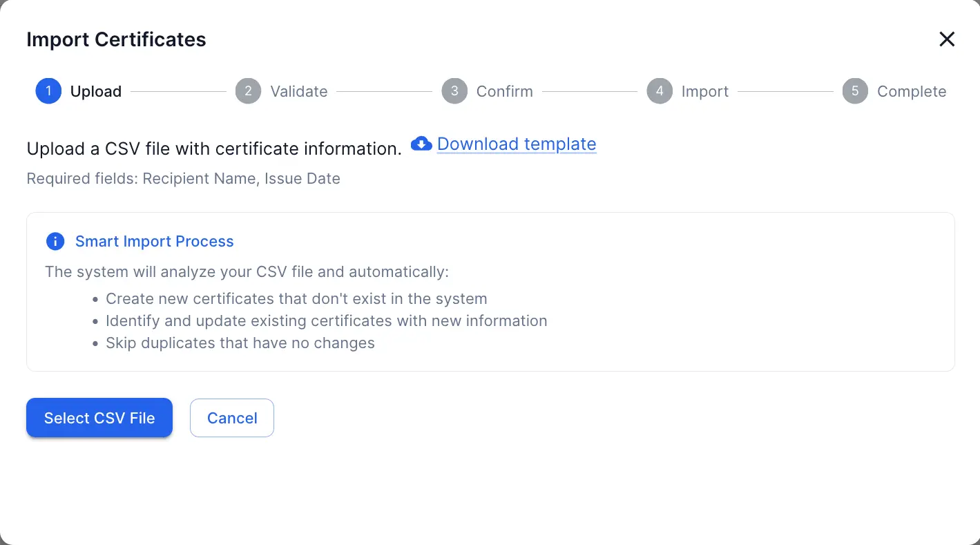This screenshot has height=545, width=980.
Task: Click the Import step label
Action: pyautogui.click(x=704, y=91)
